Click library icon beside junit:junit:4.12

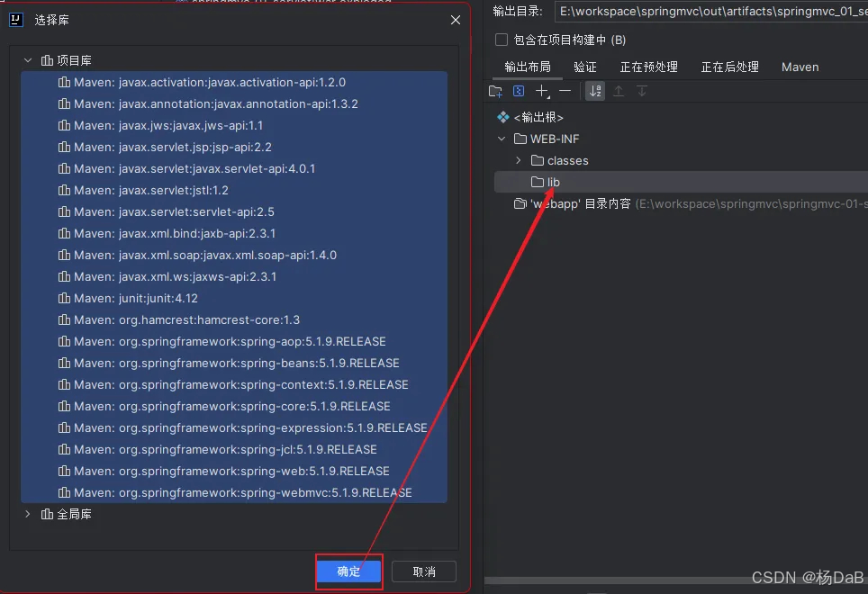point(64,298)
